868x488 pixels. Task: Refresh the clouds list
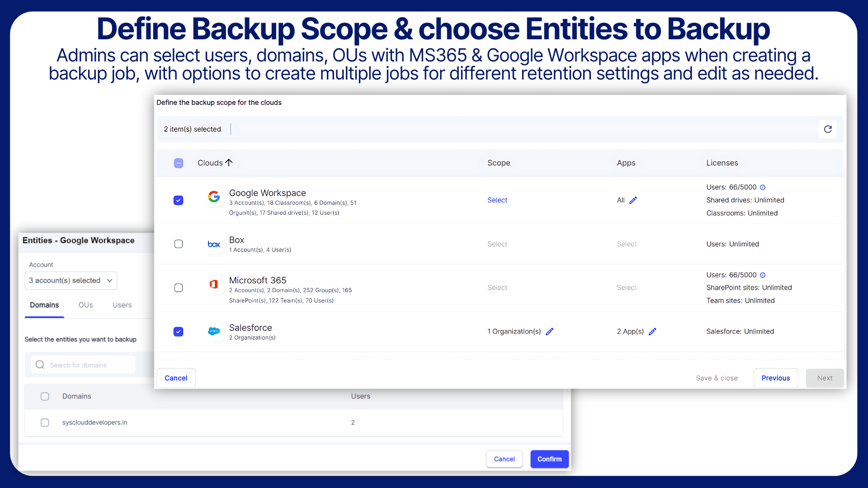828,129
